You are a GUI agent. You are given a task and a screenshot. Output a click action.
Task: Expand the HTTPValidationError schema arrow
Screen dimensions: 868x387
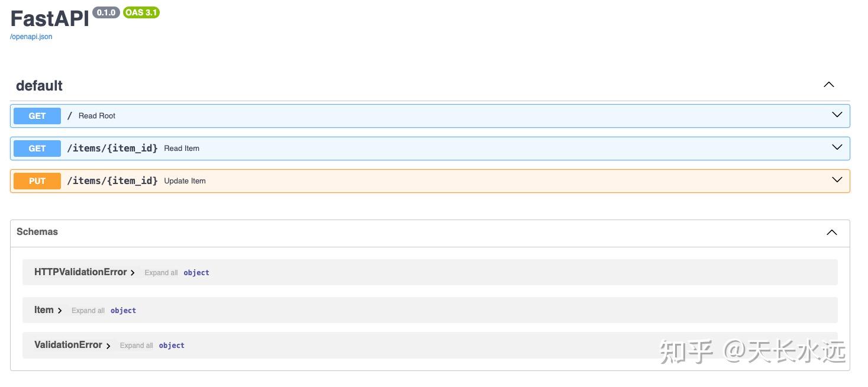133,273
